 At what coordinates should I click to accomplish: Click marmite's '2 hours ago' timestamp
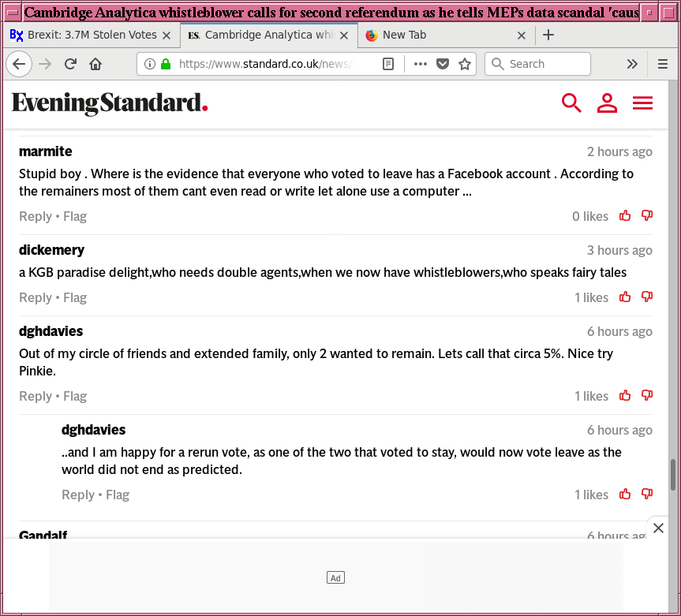point(619,151)
